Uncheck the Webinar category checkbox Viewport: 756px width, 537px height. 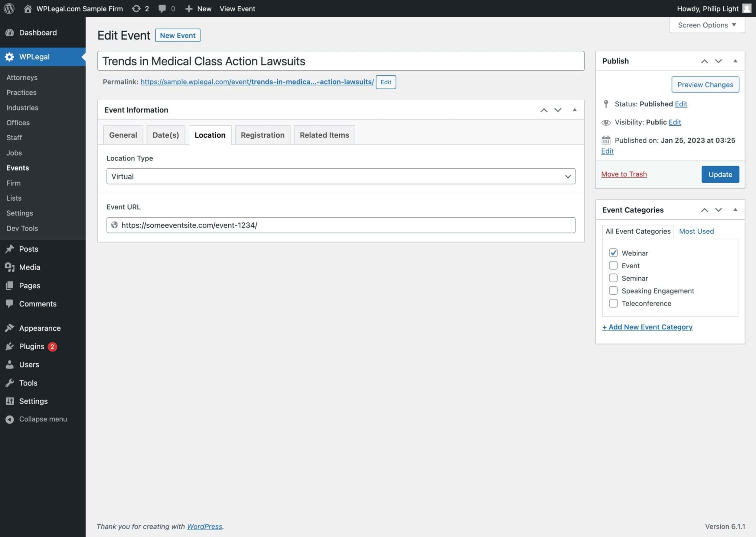tap(613, 253)
